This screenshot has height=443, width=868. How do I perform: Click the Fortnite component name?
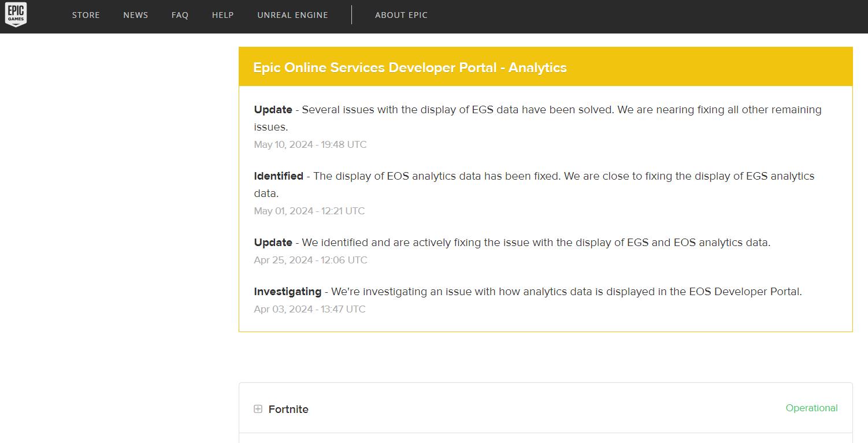click(x=288, y=409)
